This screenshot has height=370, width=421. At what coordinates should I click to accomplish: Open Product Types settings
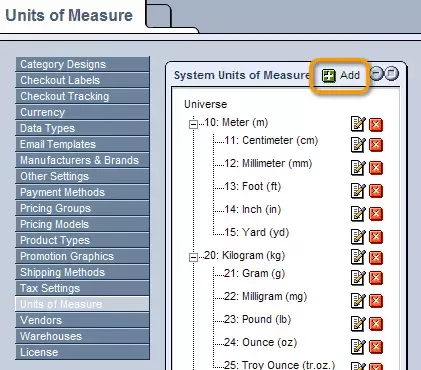[x=82, y=240]
